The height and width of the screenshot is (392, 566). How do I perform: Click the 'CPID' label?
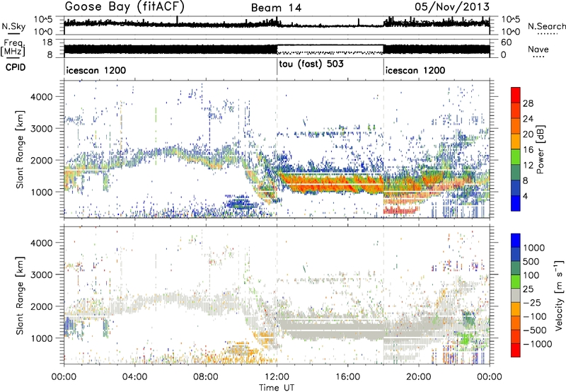click(16, 67)
